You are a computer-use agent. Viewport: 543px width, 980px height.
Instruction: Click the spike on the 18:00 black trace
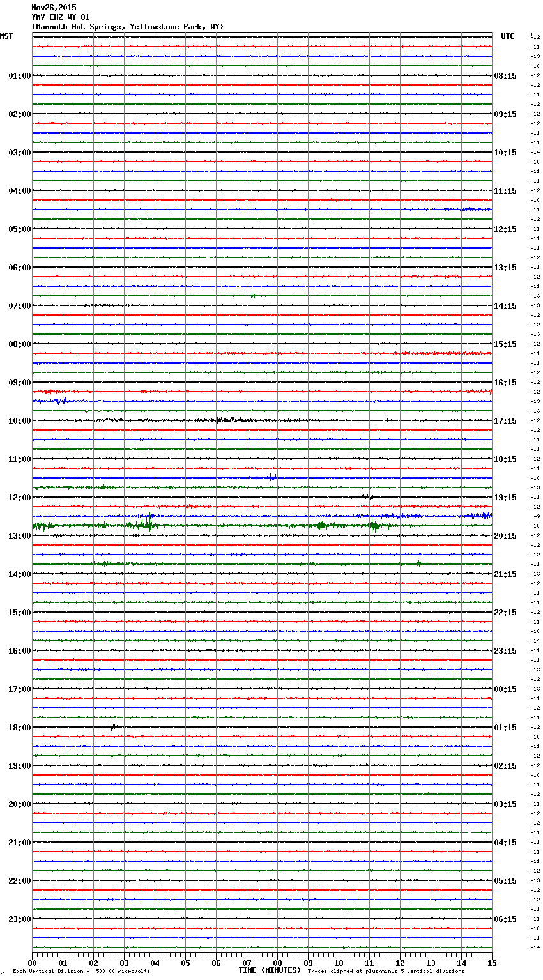pos(113,726)
